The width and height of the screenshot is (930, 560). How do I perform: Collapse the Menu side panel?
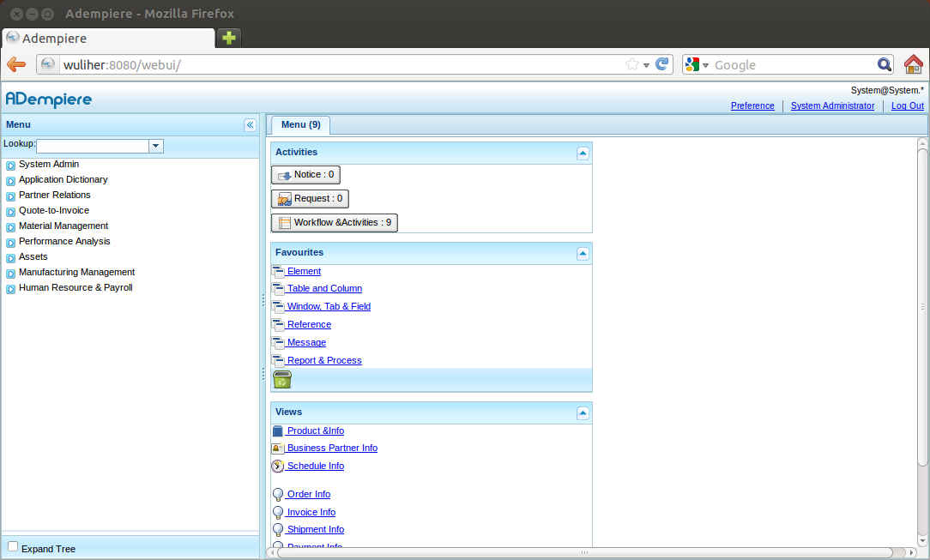[250, 124]
